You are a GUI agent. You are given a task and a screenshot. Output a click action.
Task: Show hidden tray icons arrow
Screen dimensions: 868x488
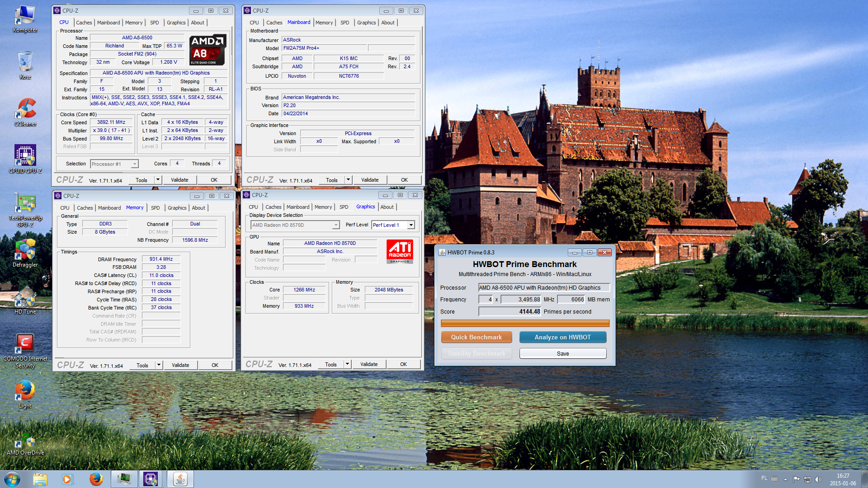(785, 479)
